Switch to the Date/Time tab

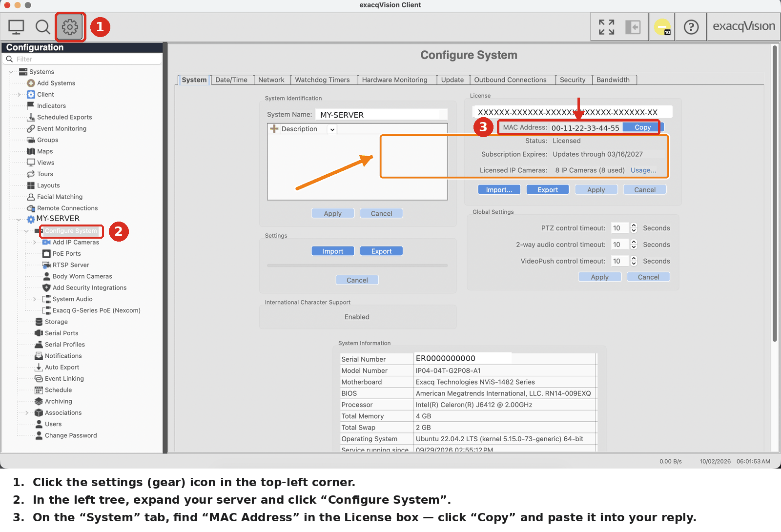point(231,80)
